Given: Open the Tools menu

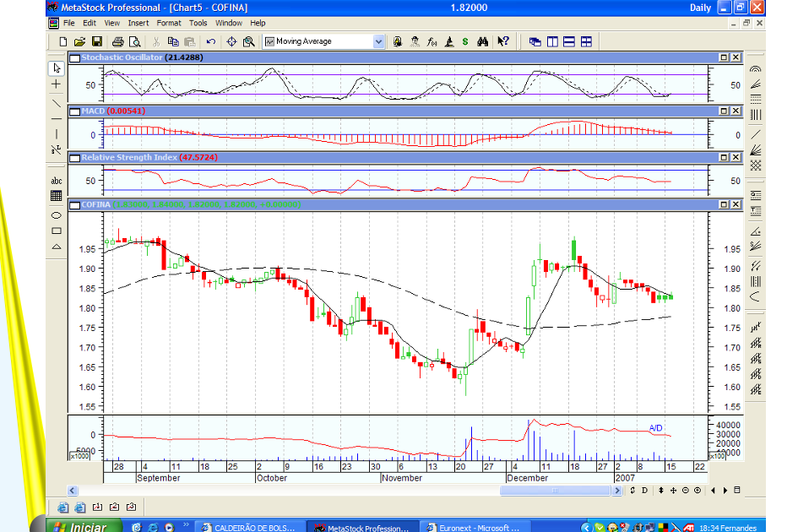Looking at the screenshot, I should [x=198, y=23].
